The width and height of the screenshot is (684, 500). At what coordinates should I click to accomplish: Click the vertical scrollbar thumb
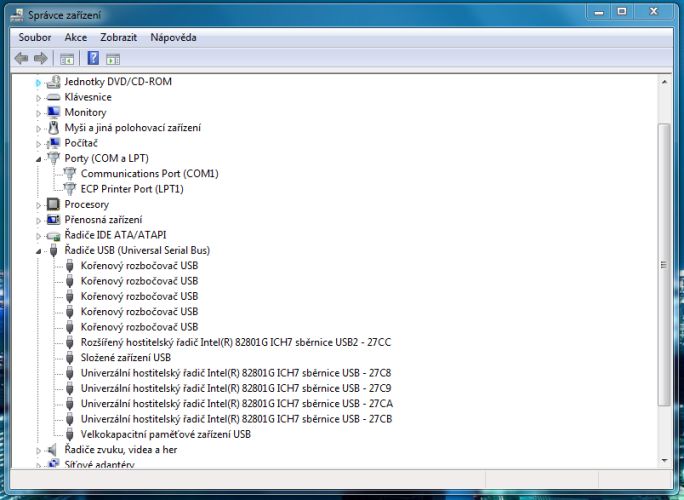[664, 265]
